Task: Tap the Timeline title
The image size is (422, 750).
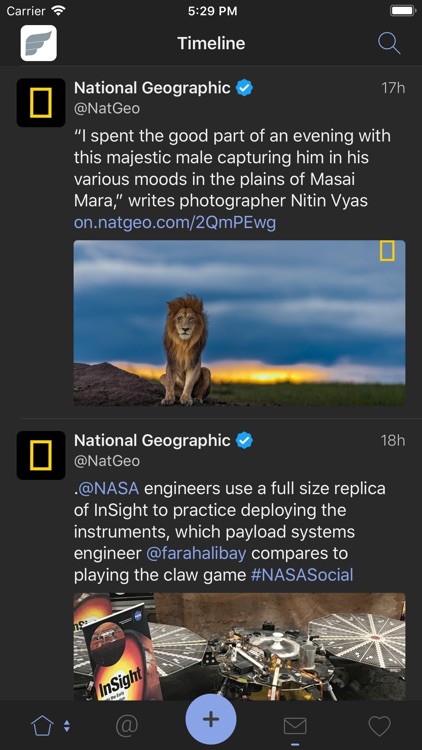Action: pyautogui.click(x=211, y=44)
